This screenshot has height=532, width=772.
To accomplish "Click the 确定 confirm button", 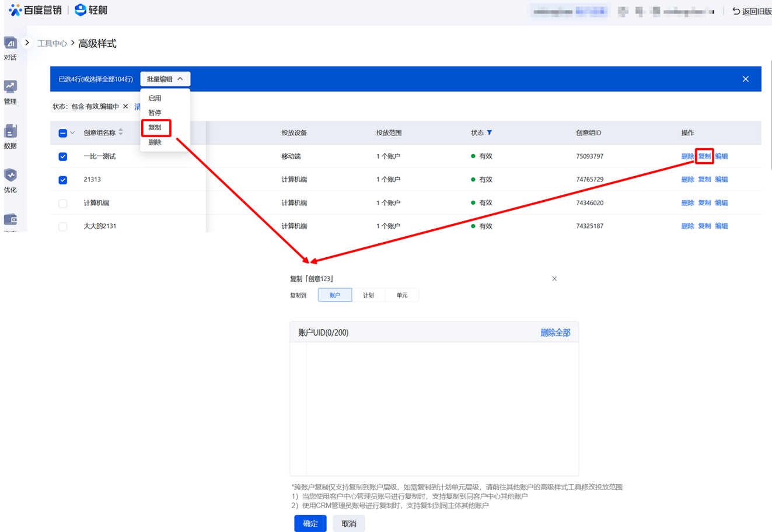I will 310,523.
